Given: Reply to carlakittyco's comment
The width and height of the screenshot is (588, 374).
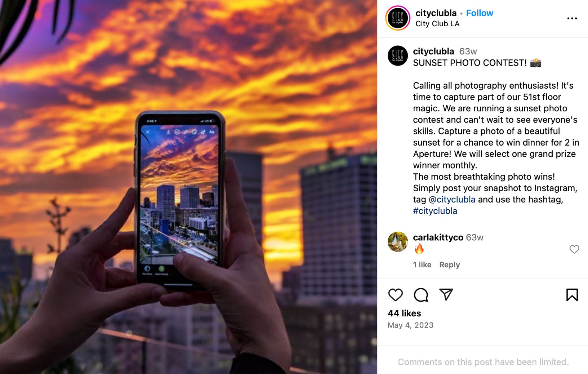Looking at the screenshot, I should (x=449, y=265).
